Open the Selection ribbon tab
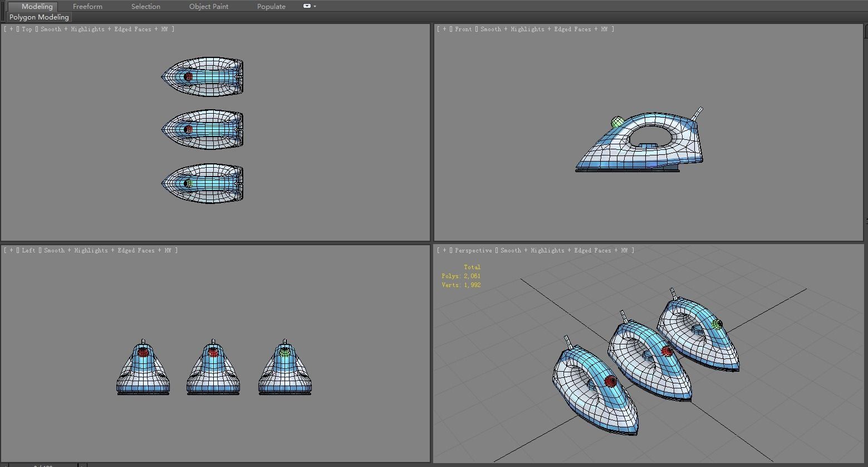The width and height of the screenshot is (868, 467). click(145, 6)
